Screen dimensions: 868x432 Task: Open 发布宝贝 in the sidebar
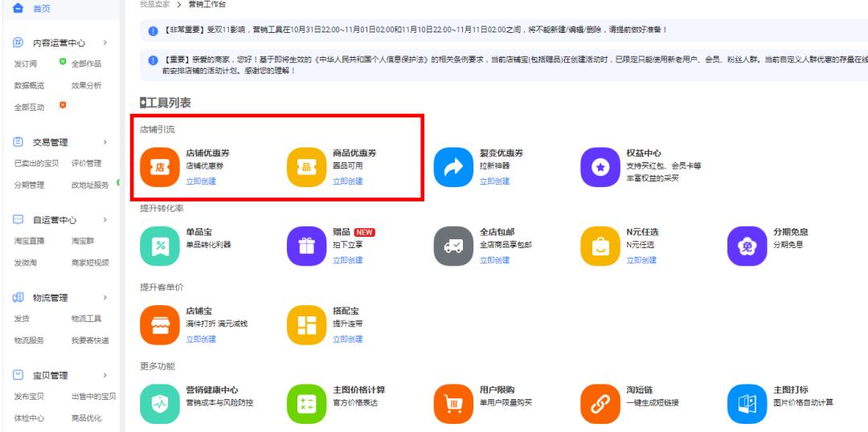[29, 396]
